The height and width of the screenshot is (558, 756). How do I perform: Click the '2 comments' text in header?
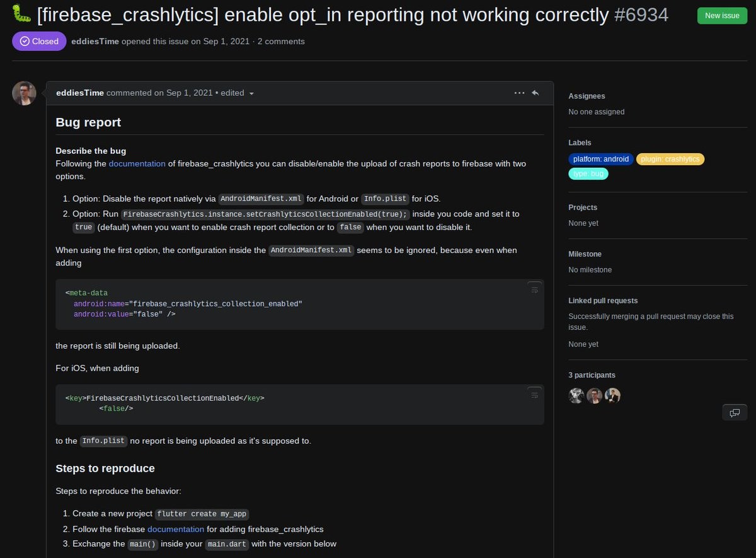[281, 42]
